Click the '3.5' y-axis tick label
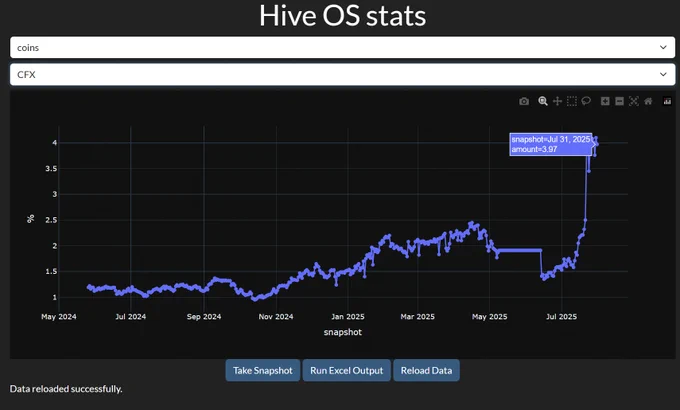The width and height of the screenshot is (680, 410). click(51, 168)
